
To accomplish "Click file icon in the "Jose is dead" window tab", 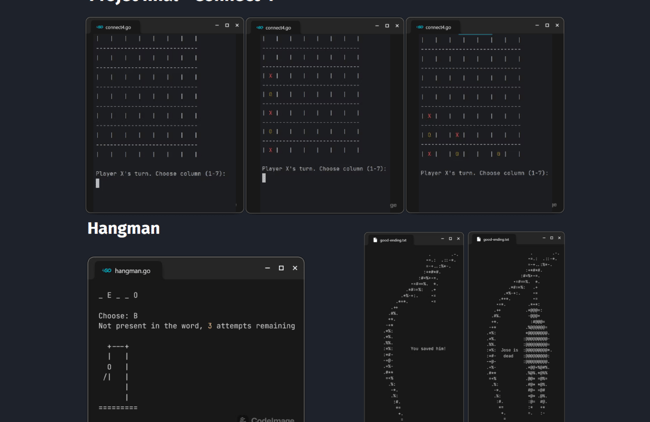I will (478, 239).
